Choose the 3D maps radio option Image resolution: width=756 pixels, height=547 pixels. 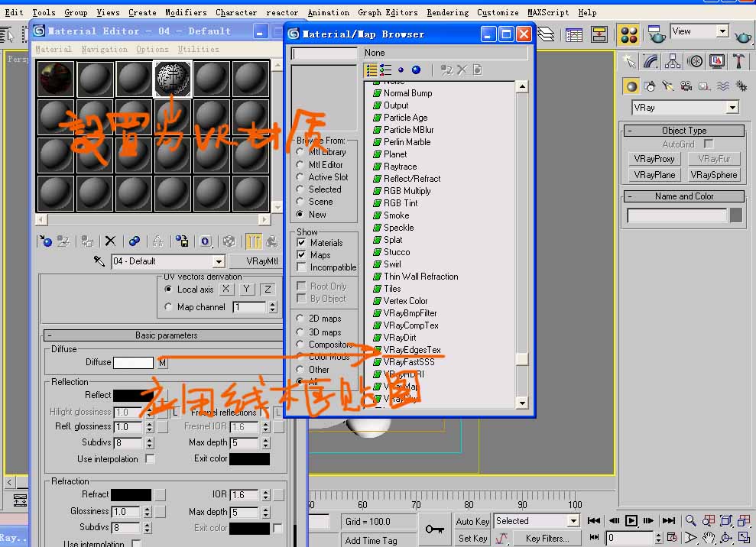[x=300, y=332]
